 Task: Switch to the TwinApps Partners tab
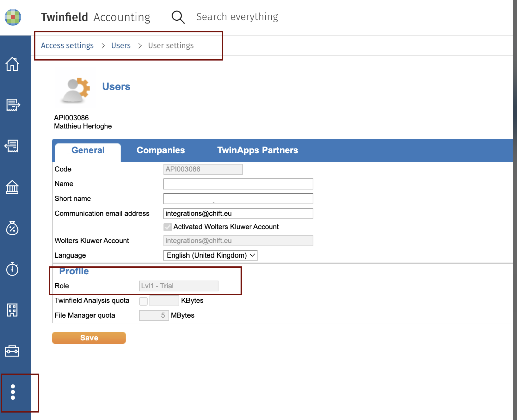[x=257, y=150]
